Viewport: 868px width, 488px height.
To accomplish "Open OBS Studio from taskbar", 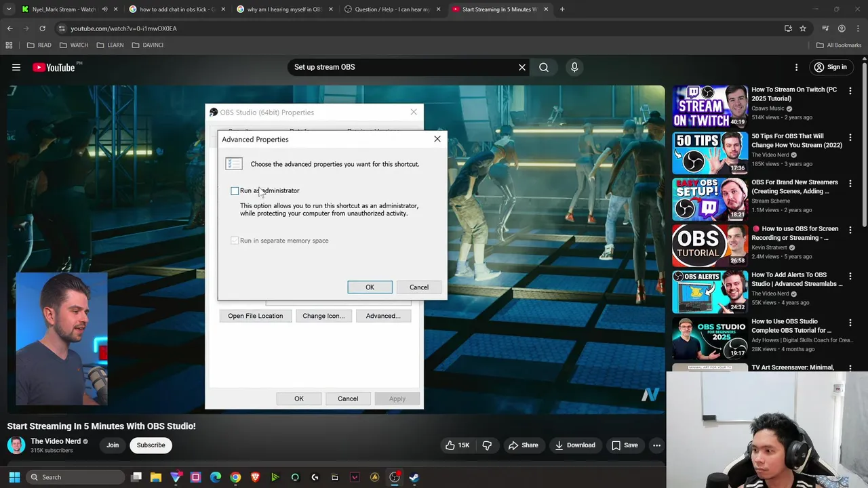I will [395, 477].
